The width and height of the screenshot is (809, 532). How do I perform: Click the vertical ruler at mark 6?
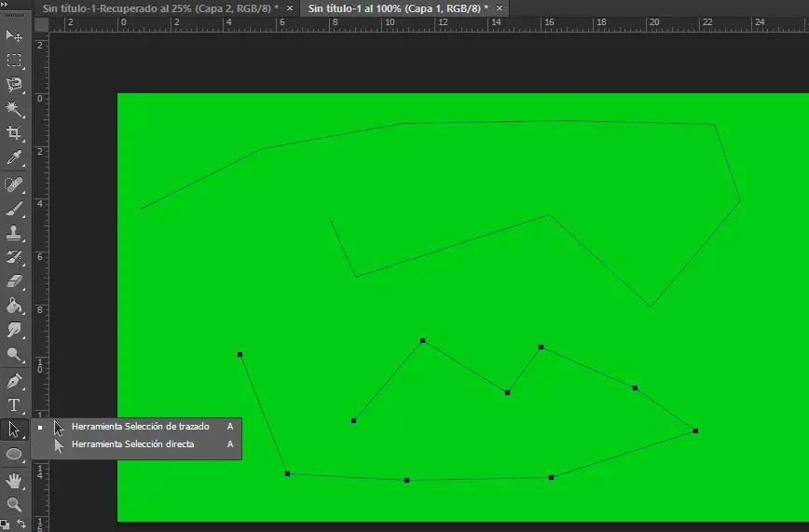pyautogui.click(x=40, y=256)
